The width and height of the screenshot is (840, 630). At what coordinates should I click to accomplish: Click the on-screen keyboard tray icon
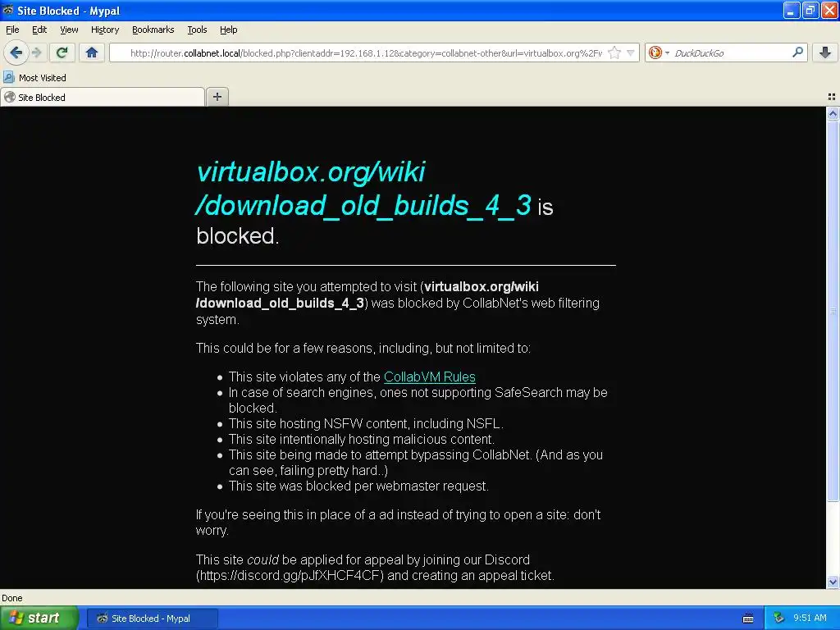coord(748,619)
